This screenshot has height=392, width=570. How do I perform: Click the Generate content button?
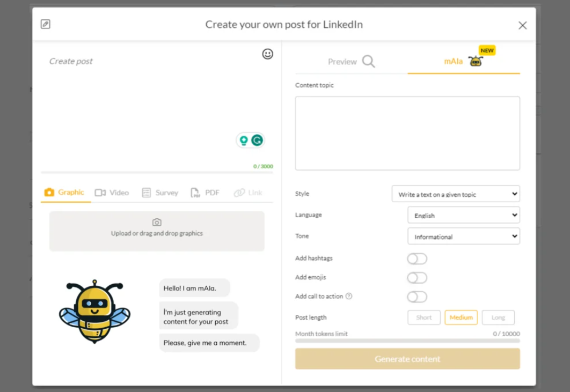tap(407, 358)
